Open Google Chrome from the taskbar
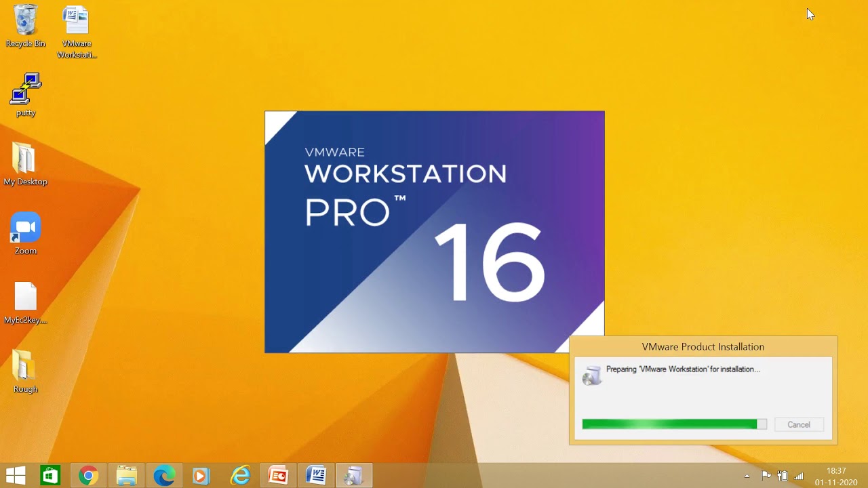This screenshot has width=868, height=488. pyautogui.click(x=88, y=476)
